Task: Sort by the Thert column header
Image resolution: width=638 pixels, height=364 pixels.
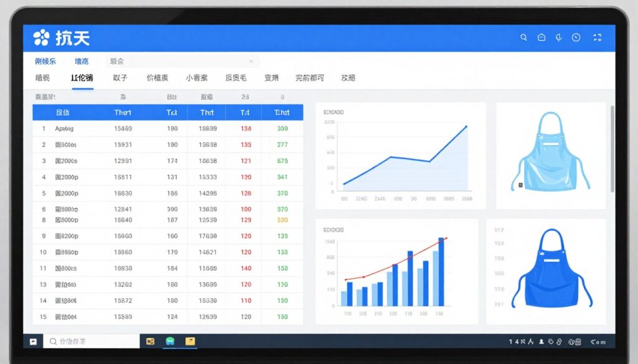Action: 123,113
